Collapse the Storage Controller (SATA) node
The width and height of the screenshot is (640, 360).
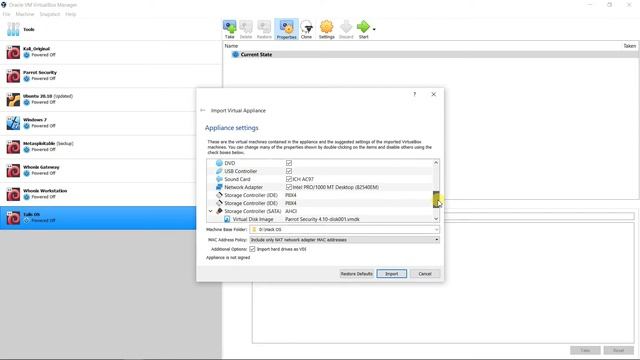pos(211,211)
